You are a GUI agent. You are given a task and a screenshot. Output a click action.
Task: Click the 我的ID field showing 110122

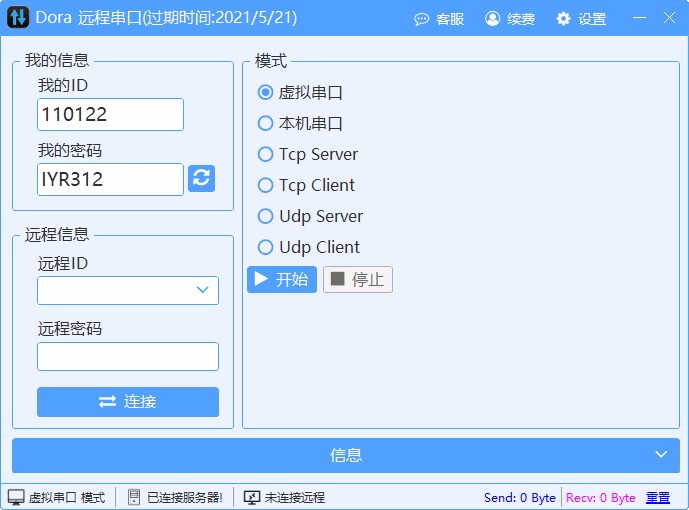tap(110, 114)
